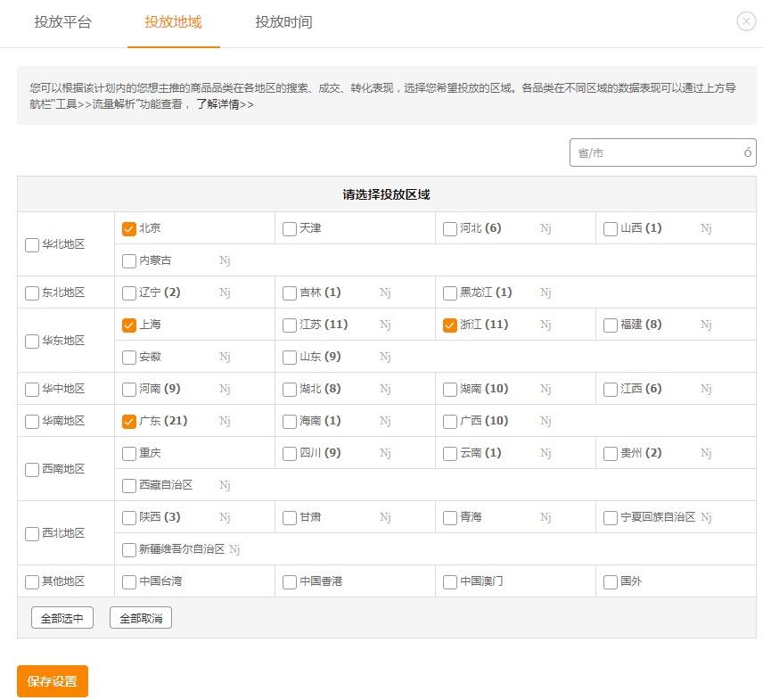
Task: Check the 天津 checkbox
Action: coord(289,227)
